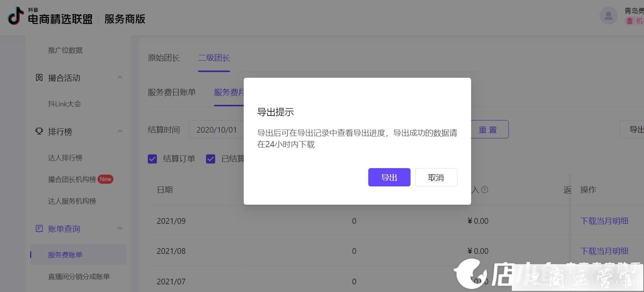Collapse the 账单查询 section chevron
The image size is (644, 292).
120,229
